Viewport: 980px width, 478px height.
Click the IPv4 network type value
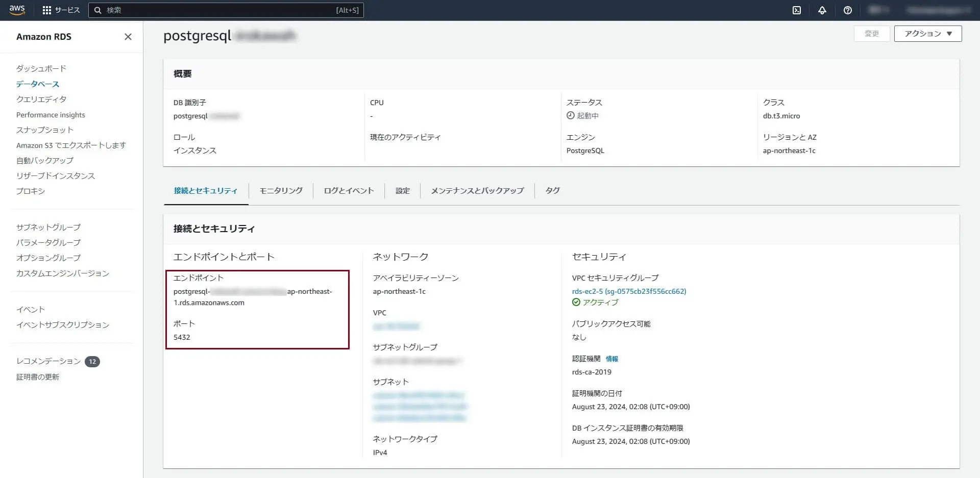click(x=380, y=452)
